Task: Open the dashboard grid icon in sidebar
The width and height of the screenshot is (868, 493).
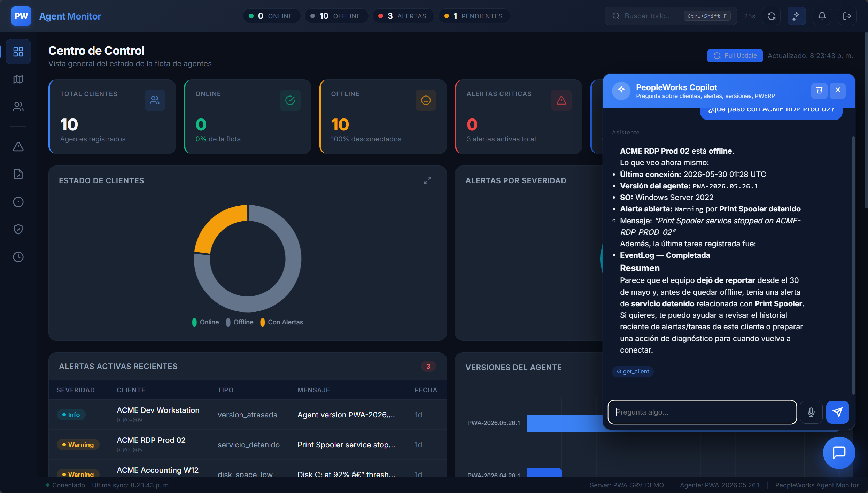Action: [18, 52]
